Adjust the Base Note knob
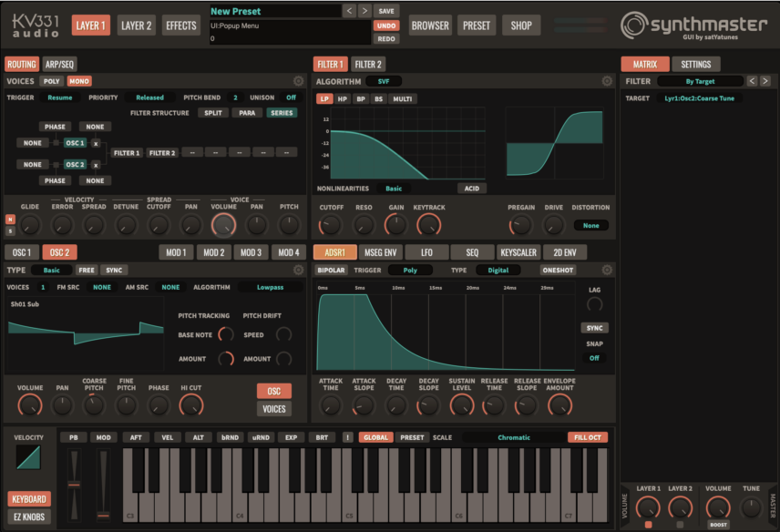780x532 pixels. coord(226,334)
